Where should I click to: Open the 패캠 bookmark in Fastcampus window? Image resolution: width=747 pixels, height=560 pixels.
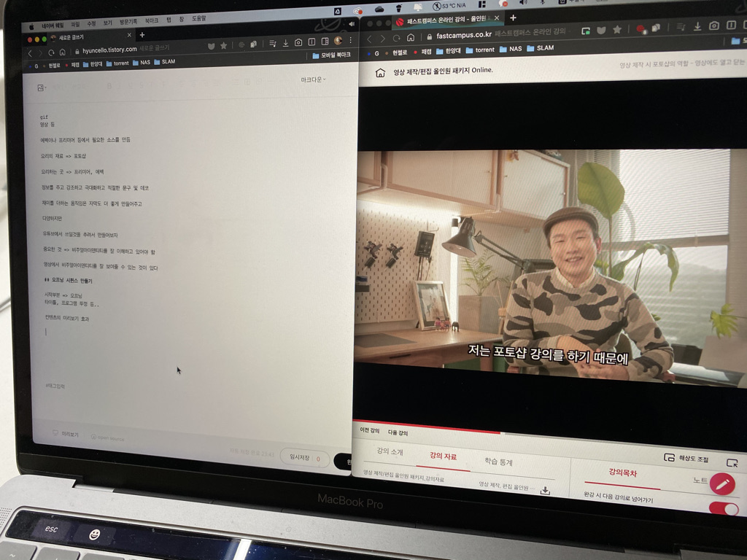[422, 51]
